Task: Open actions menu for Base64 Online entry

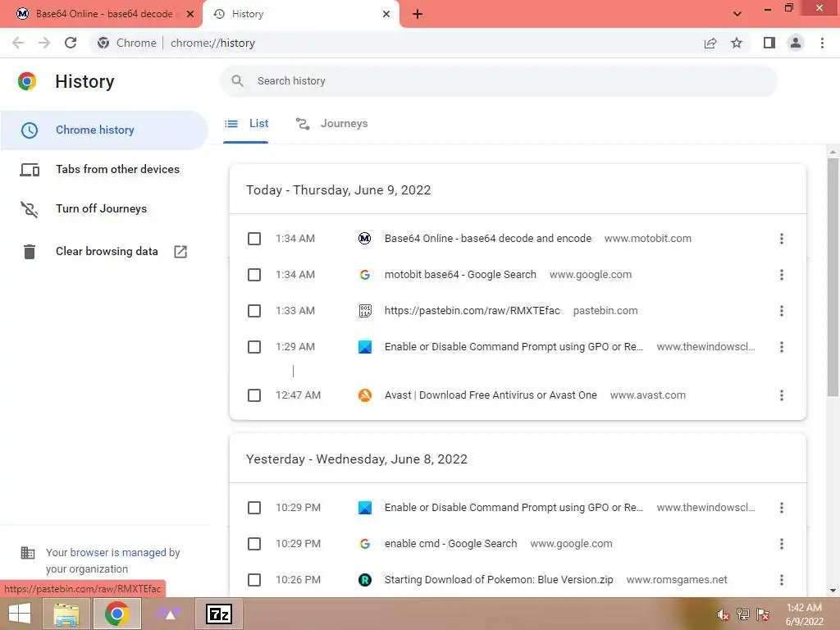Action: pos(782,239)
